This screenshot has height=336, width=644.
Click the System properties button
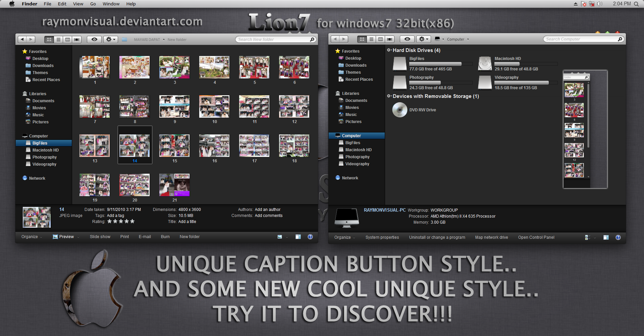point(382,237)
